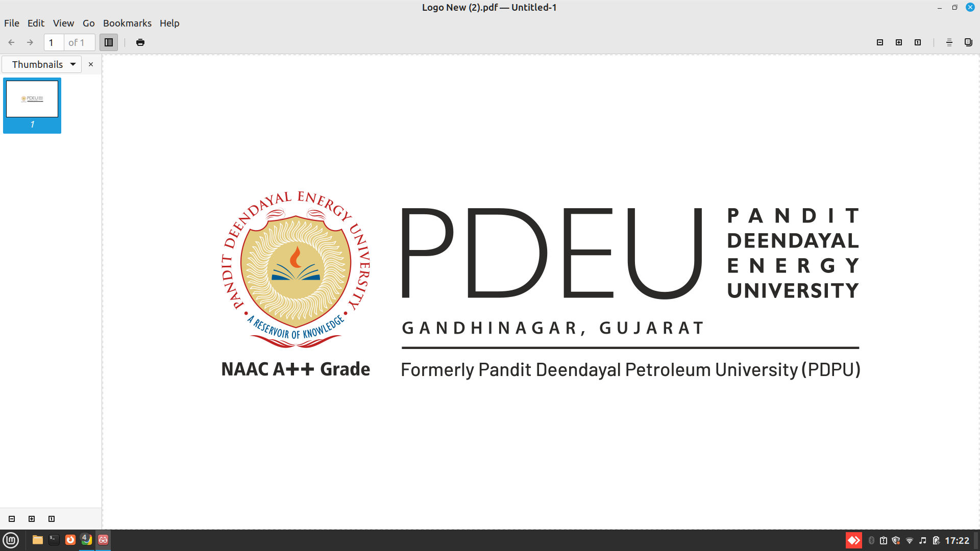Image resolution: width=980 pixels, height=551 pixels.
Task: Open the Edit menu
Action: coord(36,23)
